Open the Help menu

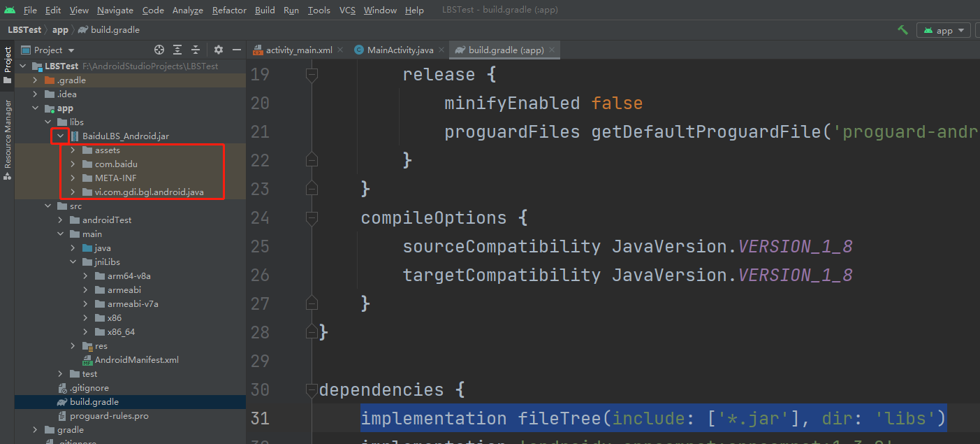click(x=414, y=10)
